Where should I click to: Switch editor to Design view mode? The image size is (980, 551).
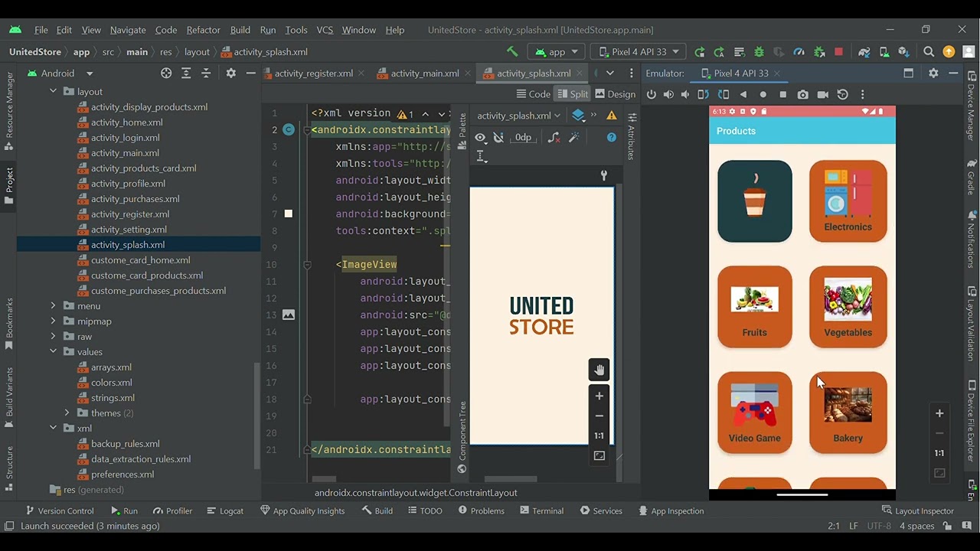[x=615, y=94]
